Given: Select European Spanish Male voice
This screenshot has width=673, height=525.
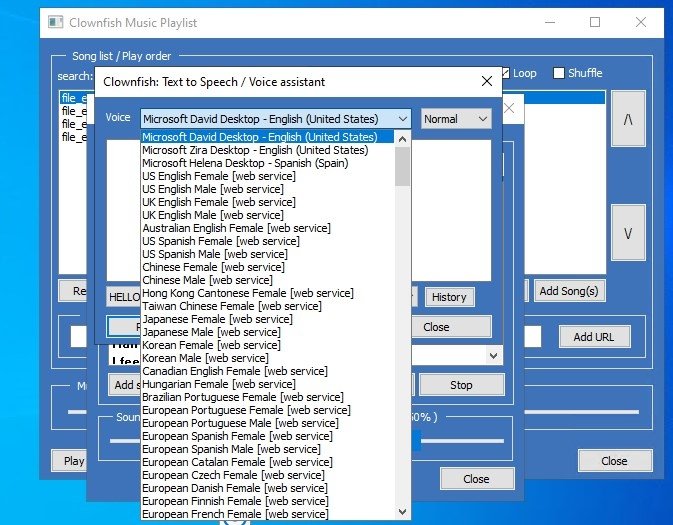Looking at the screenshot, I should 267,449.
